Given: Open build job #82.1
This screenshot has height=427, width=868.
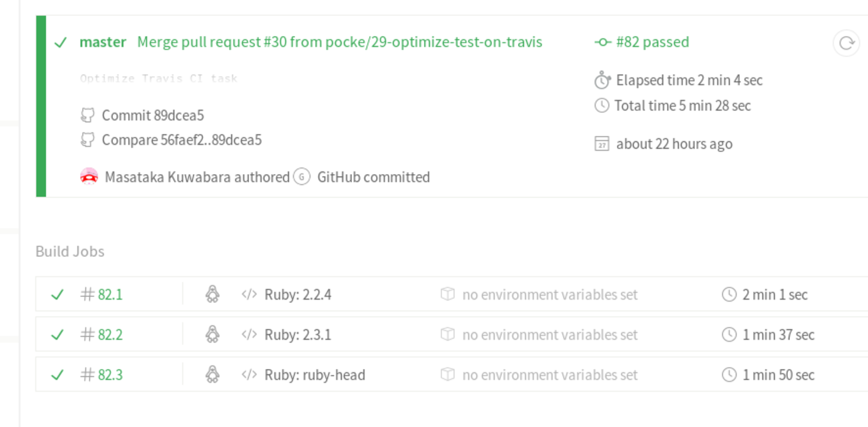Looking at the screenshot, I should coord(110,294).
